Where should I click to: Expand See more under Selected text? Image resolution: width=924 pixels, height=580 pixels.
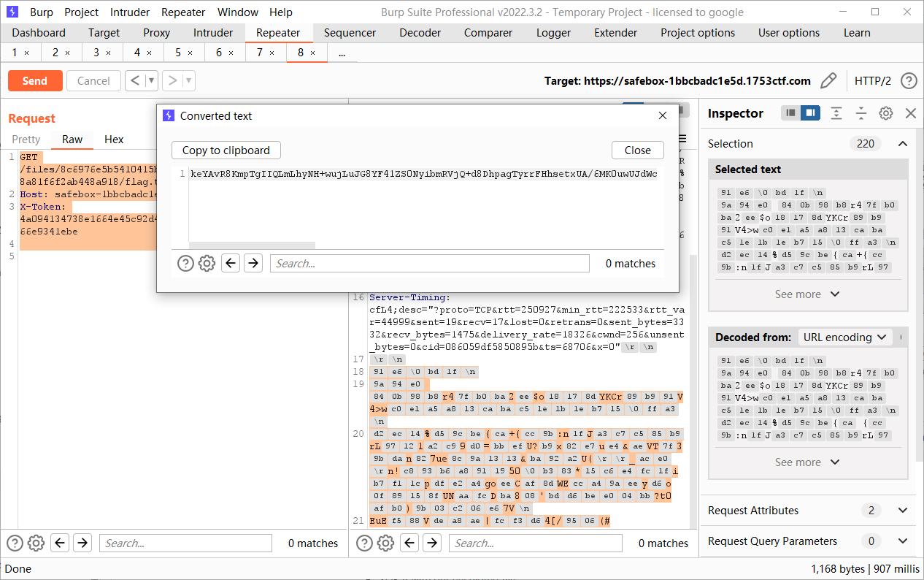(x=807, y=294)
